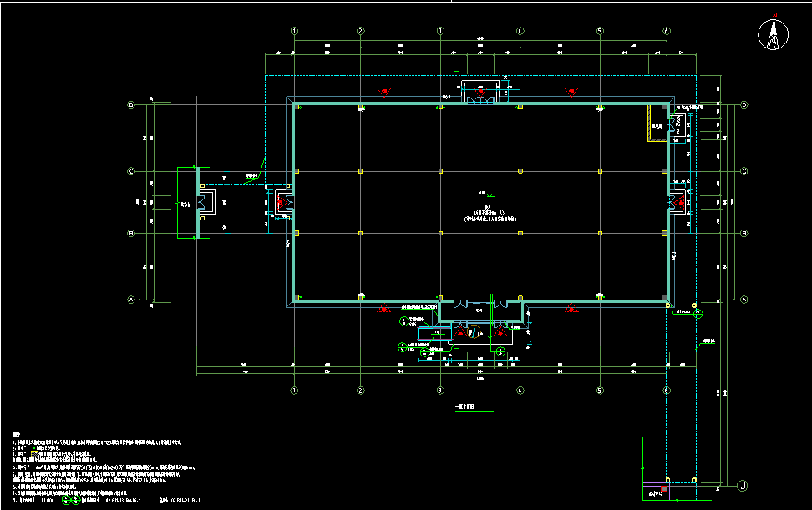Screen dimensions: 812x510
Task: Click grid bubble D on the left side
Action: pyautogui.click(x=130, y=105)
